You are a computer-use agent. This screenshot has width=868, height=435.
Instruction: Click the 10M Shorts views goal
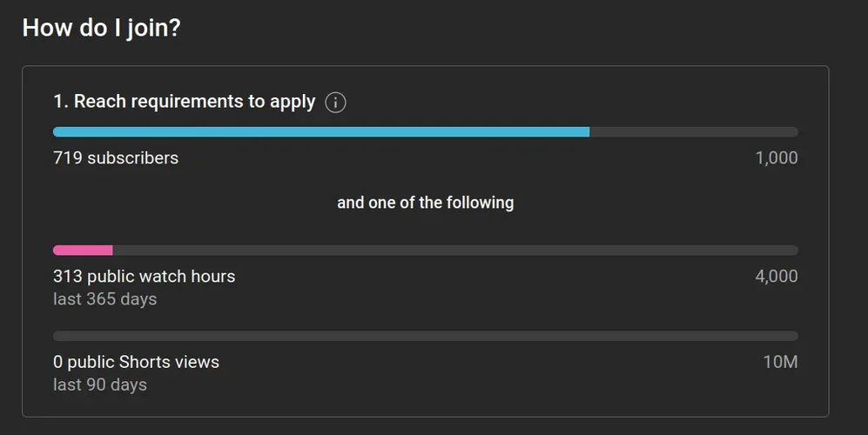[x=780, y=362]
